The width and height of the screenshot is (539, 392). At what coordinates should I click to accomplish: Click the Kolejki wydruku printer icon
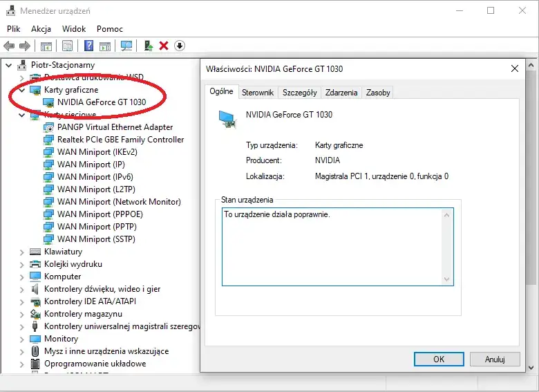(x=35, y=264)
